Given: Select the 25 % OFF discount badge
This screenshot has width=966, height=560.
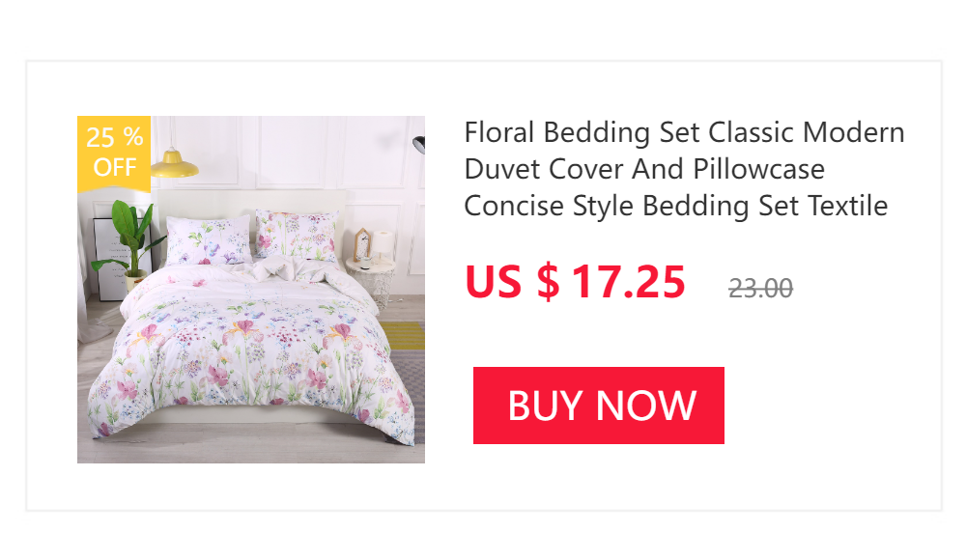Looking at the screenshot, I should tap(114, 153).
